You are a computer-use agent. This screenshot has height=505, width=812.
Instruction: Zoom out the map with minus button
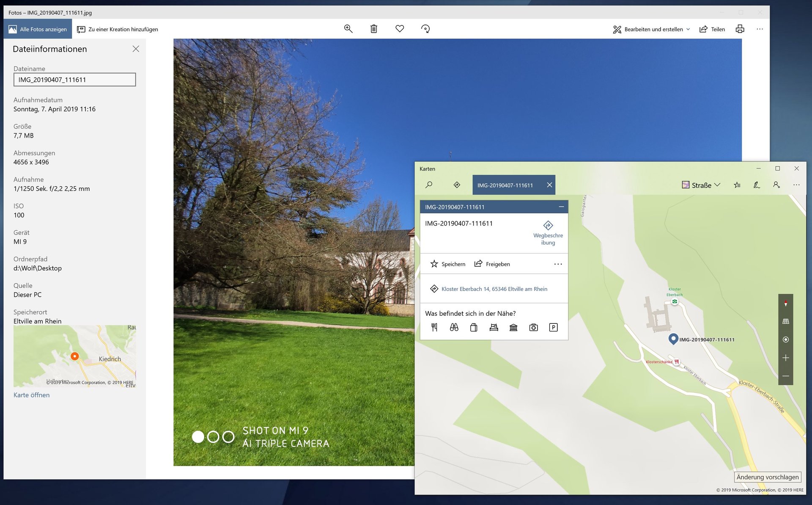(785, 376)
